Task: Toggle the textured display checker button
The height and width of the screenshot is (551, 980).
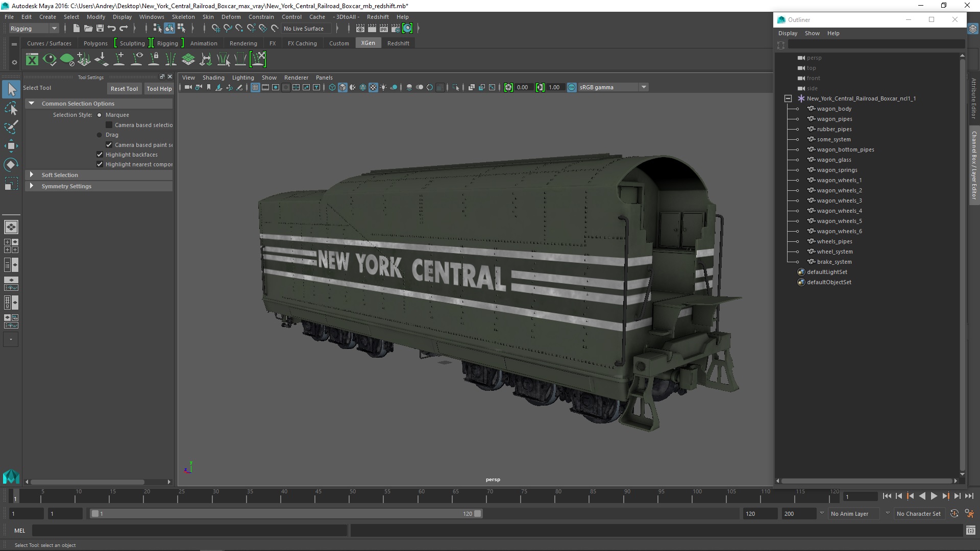Action: pyautogui.click(x=373, y=87)
